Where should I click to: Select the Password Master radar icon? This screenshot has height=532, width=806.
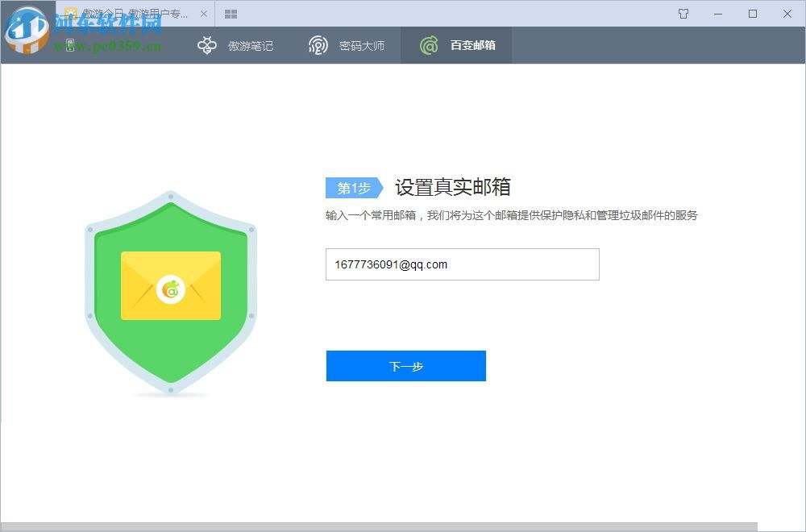click(318, 45)
